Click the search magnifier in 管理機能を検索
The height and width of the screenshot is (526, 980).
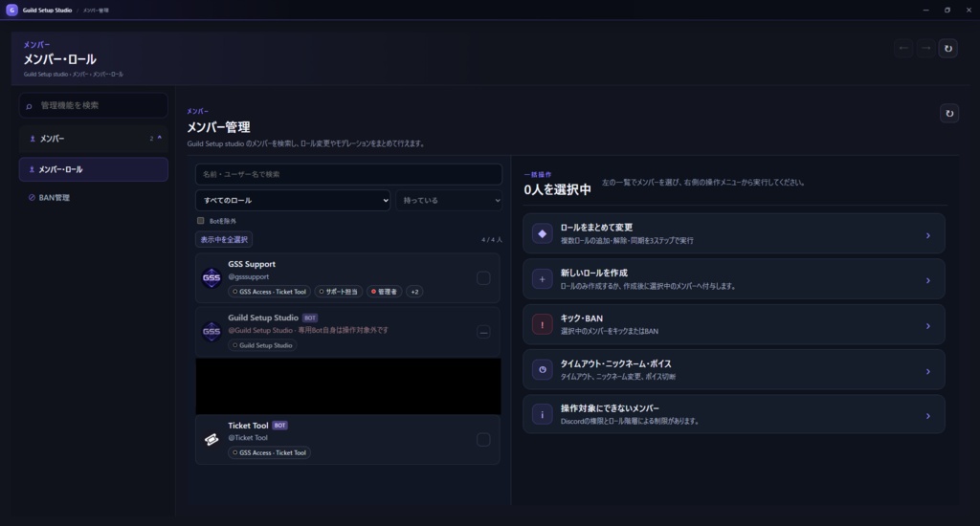(29, 106)
